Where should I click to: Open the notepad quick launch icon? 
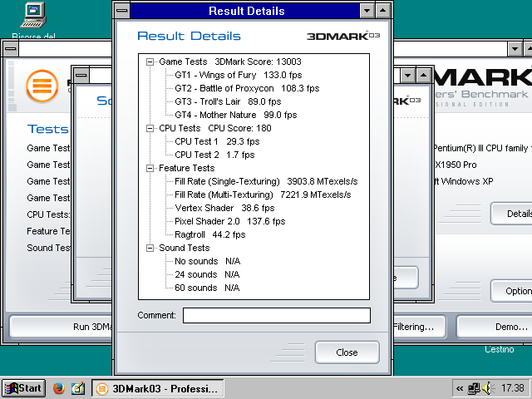point(78,388)
